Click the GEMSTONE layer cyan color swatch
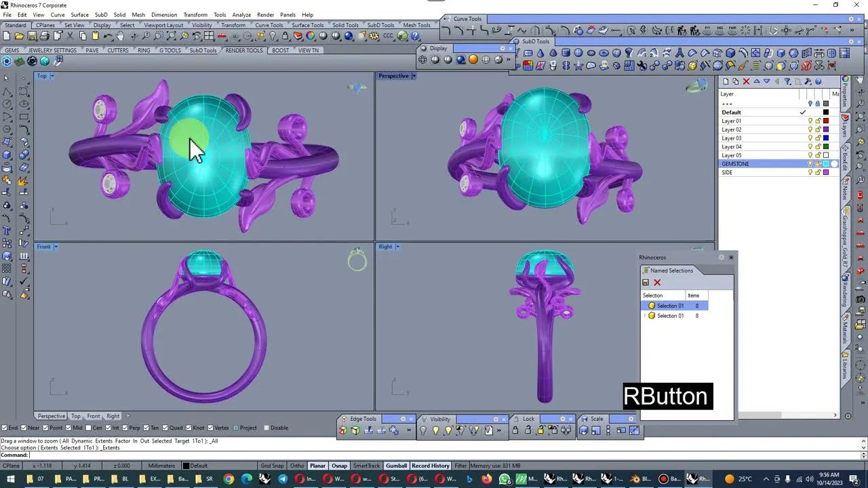The image size is (868, 488). [826, 164]
